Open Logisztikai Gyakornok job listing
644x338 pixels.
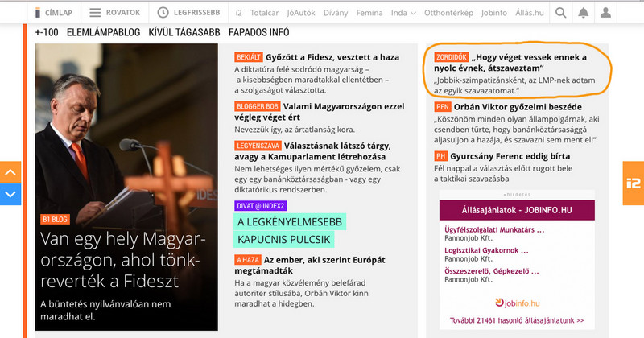point(486,250)
